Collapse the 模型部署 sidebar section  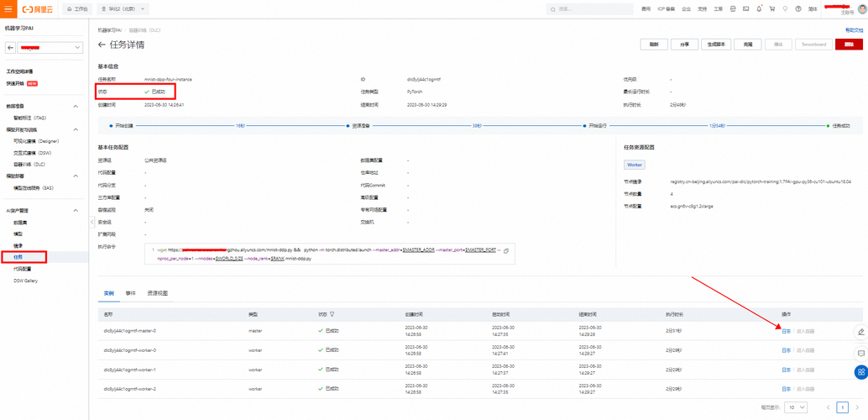point(76,176)
